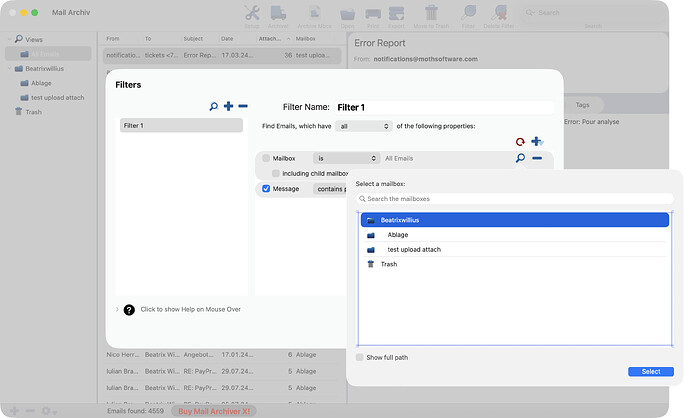Select All Emails view in sidebar
690x418 pixels.
pyautogui.click(x=48, y=54)
